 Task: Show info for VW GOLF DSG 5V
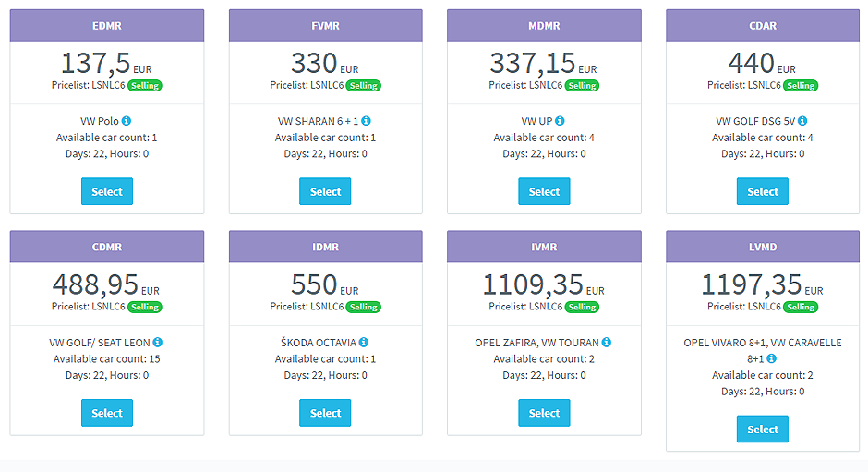[802, 121]
